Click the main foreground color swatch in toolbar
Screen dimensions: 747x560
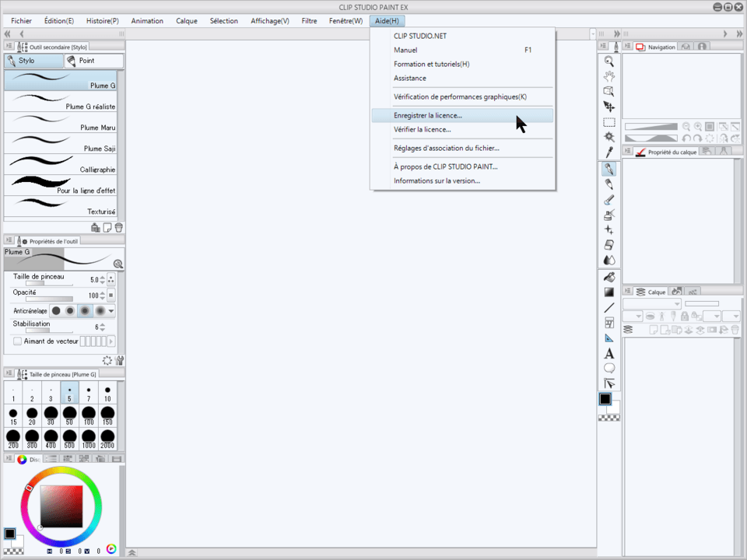tap(605, 398)
